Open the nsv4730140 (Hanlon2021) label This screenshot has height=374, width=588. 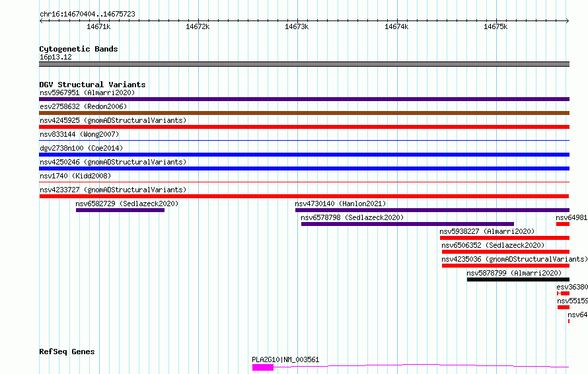[x=340, y=204]
